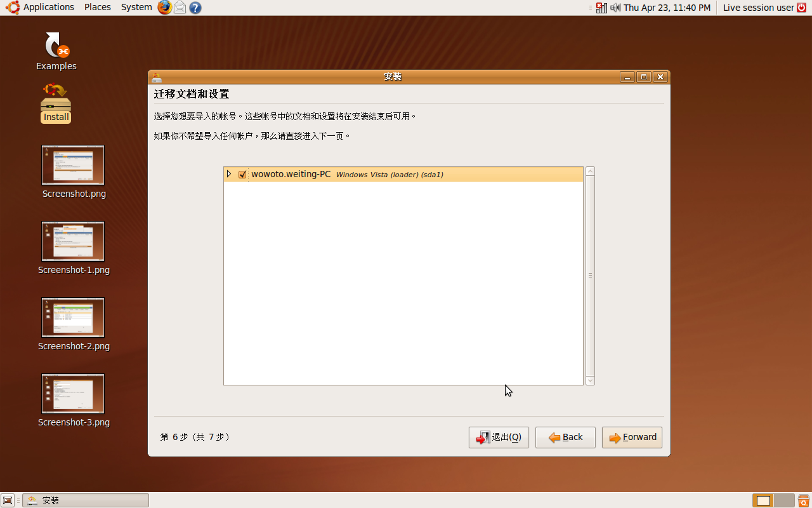
Task: Close the installer window
Action: (x=660, y=77)
